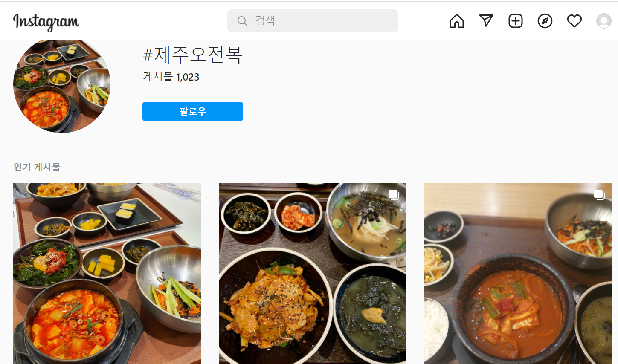Click the 게시물 1,023 post count
Viewport: 618px width, 364px height.
coord(171,77)
